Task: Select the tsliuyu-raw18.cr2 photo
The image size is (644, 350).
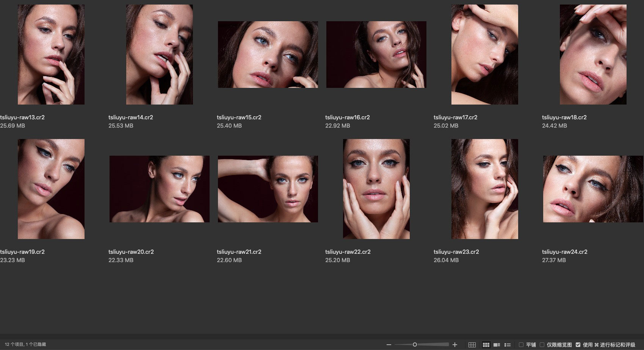Action: click(x=593, y=55)
